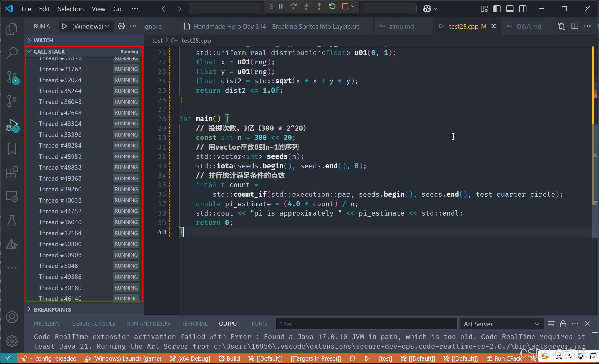Click the Step Over debug icon

point(293,6)
